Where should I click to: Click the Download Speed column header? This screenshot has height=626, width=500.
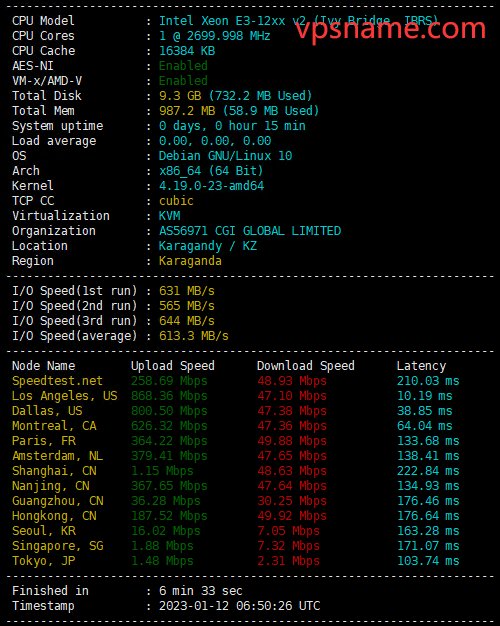306,366
